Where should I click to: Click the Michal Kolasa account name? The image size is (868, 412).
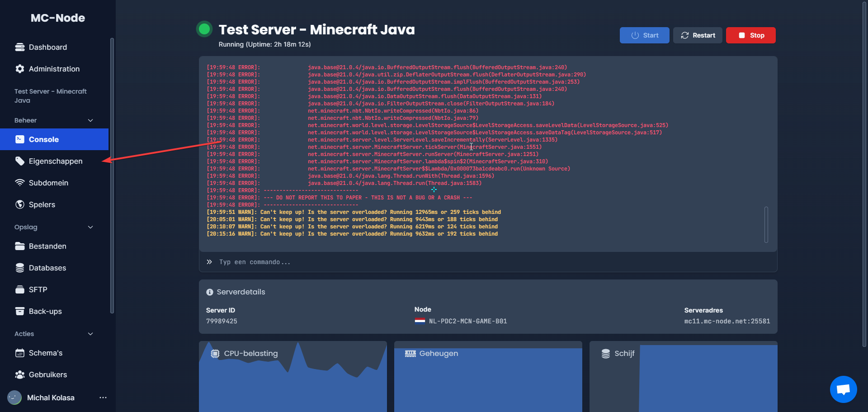(x=51, y=398)
